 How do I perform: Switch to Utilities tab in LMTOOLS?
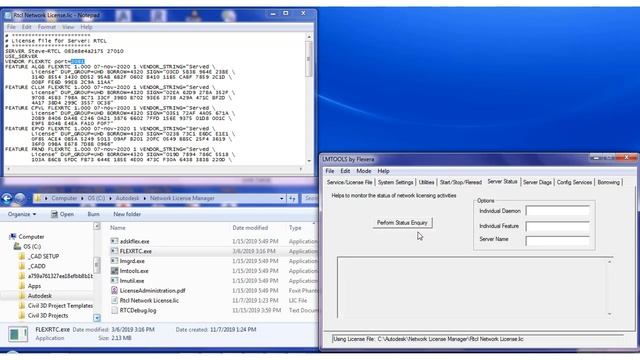coord(426,182)
